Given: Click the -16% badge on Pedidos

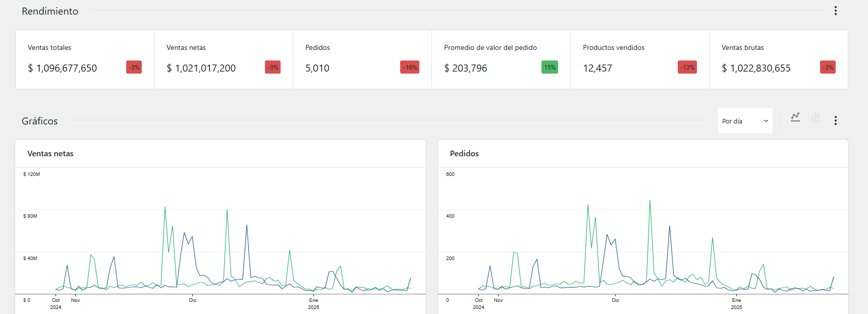Looking at the screenshot, I should coord(410,68).
